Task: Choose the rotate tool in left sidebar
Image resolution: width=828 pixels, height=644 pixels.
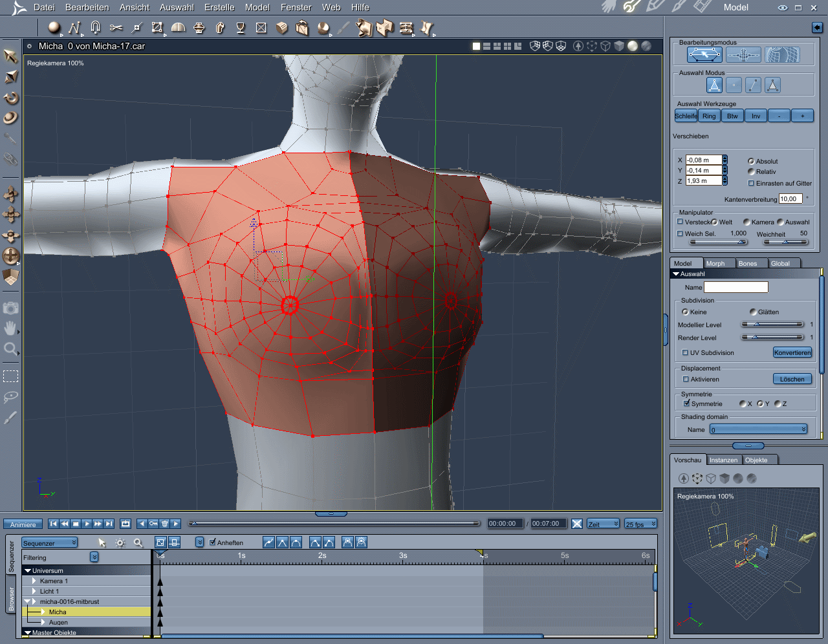Action: tap(11, 98)
